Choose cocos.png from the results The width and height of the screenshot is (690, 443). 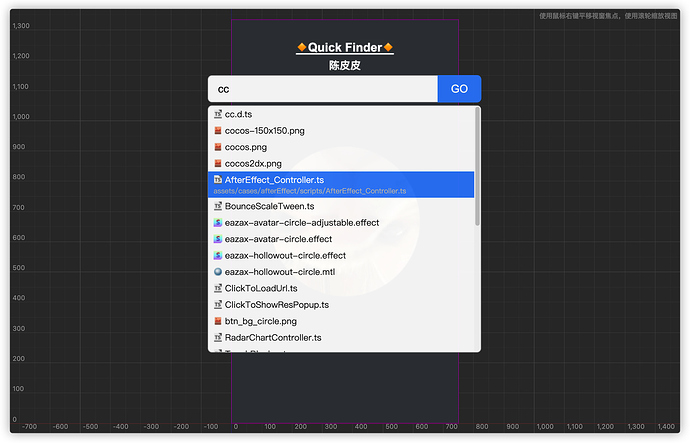pos(341,147)
